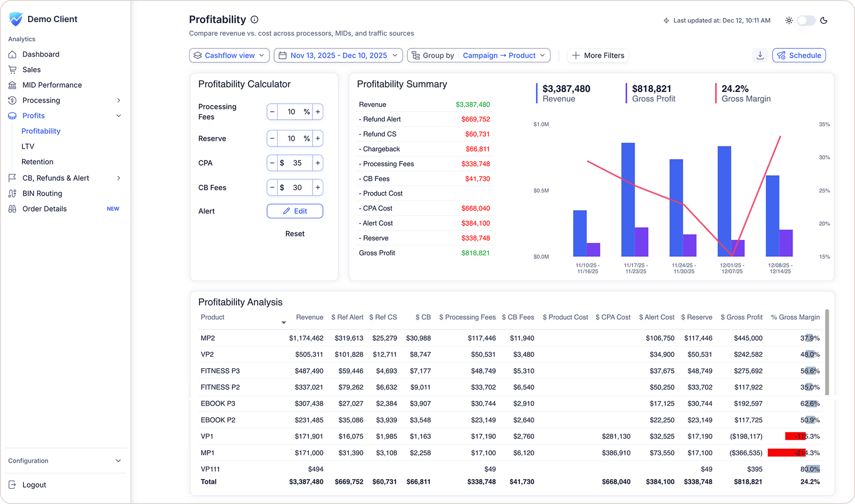Sort by % Gross Margin column header

pyautogui.click(x=795, y=317)
